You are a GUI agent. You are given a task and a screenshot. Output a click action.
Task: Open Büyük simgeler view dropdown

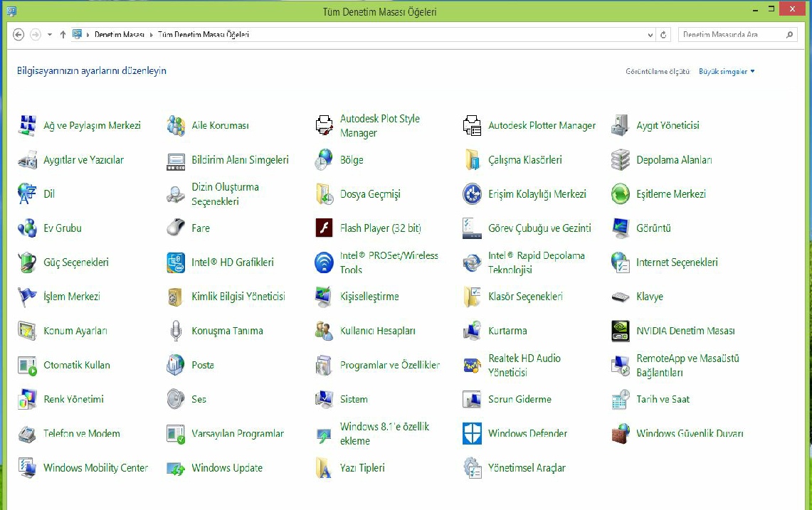[727, 71]
